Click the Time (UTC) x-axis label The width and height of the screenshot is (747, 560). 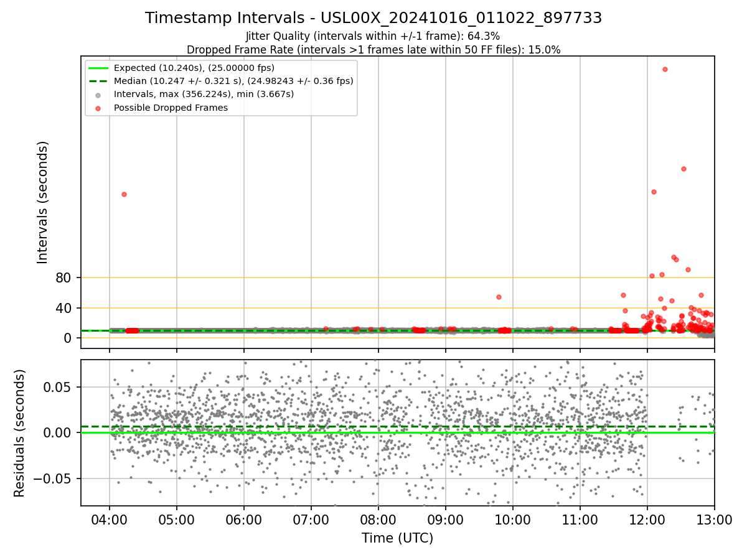pos(397,538)
